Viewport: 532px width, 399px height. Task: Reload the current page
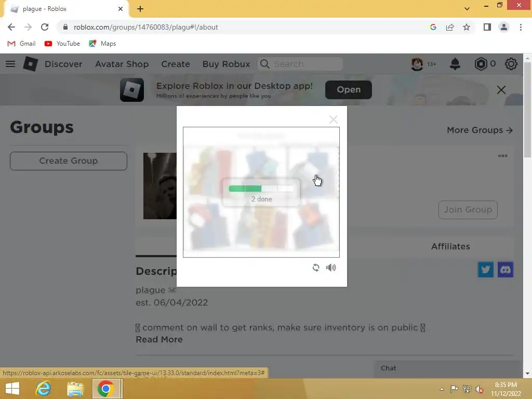[x=45, y=27]
